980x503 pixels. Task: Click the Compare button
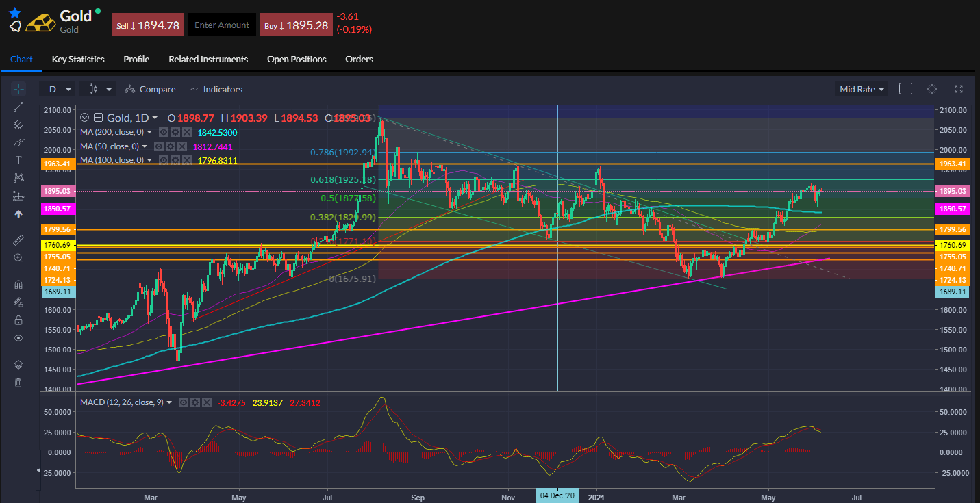tap(151, 89)
